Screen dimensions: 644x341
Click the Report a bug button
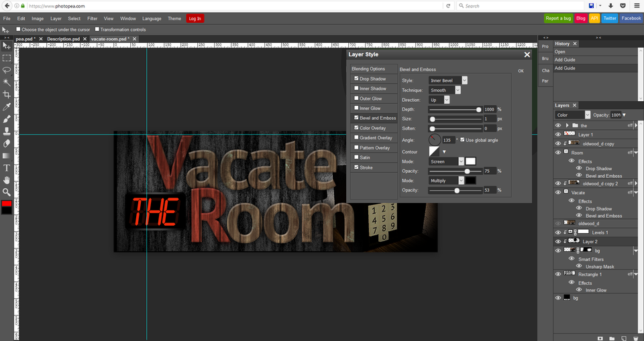click(x=557, y=18)
